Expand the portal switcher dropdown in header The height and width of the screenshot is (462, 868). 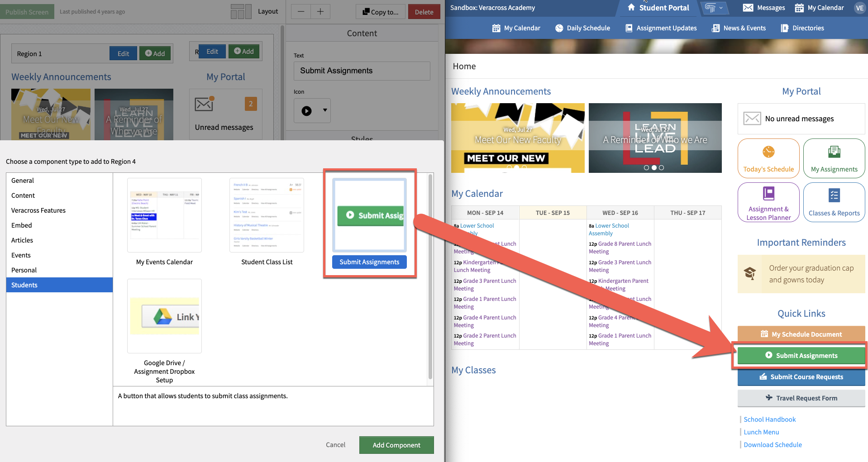(x=715, y=8)
